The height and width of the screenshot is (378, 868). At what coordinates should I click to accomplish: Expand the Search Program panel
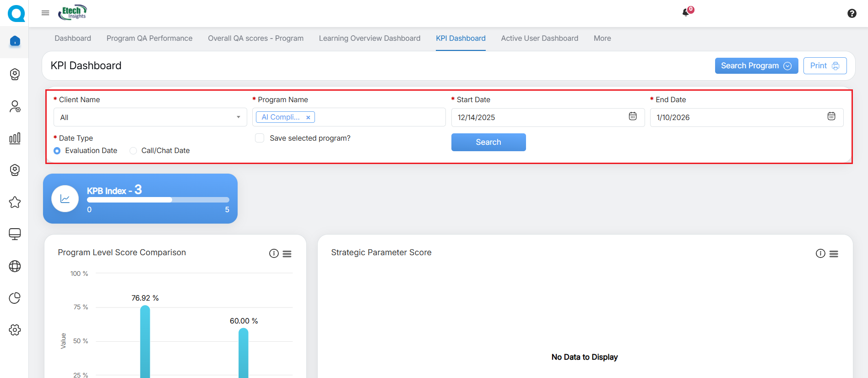tap(756, 66)
